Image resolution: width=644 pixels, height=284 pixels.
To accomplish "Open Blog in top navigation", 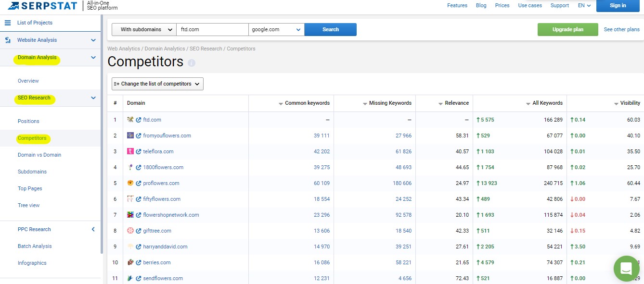I will [x=481, y=6].
